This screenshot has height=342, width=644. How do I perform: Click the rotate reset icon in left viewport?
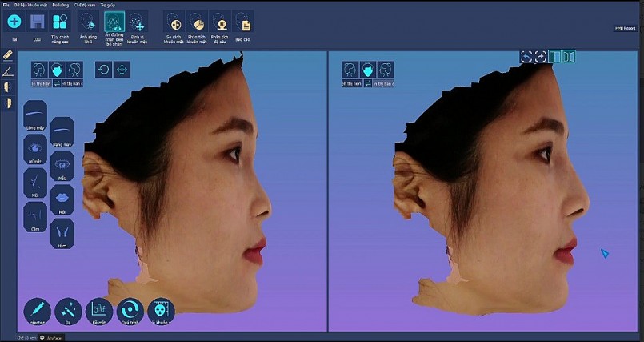103,70
